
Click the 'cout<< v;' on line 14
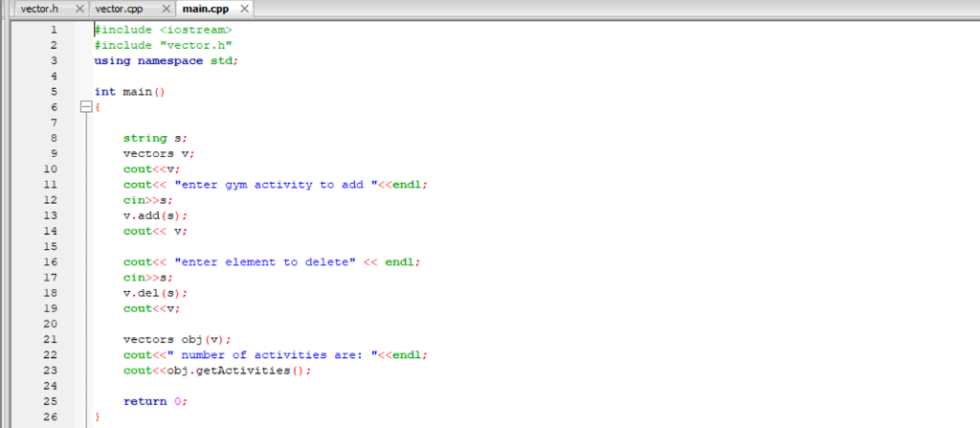155,231
